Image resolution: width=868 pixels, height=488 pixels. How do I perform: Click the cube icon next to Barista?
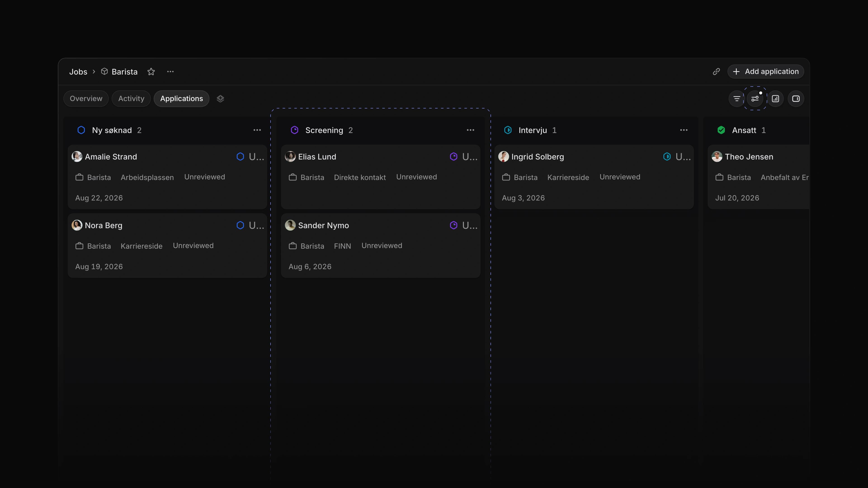tap(104, 71)
